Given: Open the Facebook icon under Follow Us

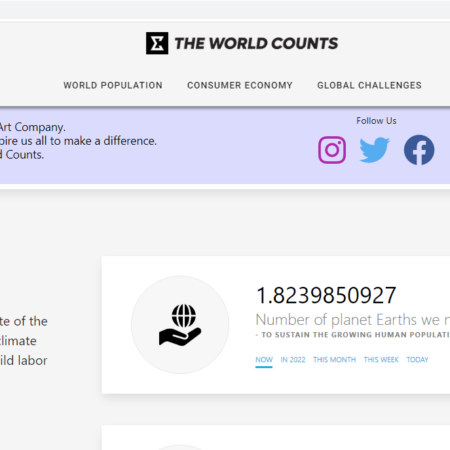Looking at the screenshot, I should tap(419, 150).
